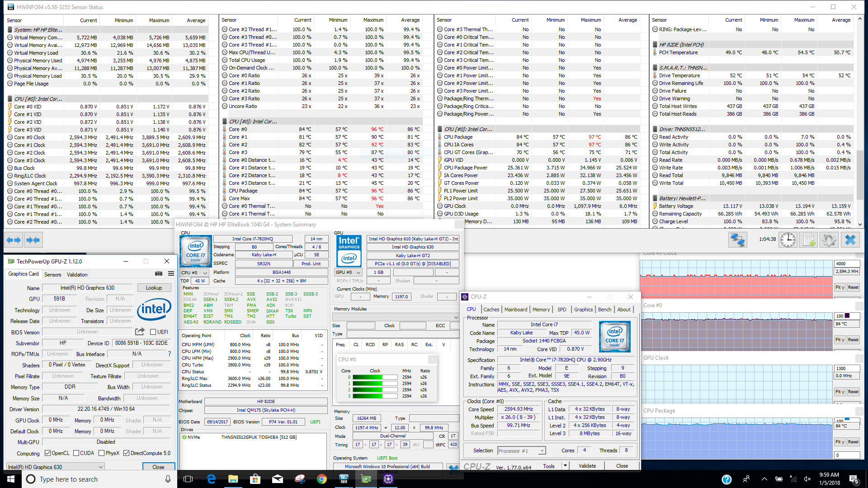Click the GPU-Z screenshot camera icon
Screen dimensions: 868x488
(159, 273)
